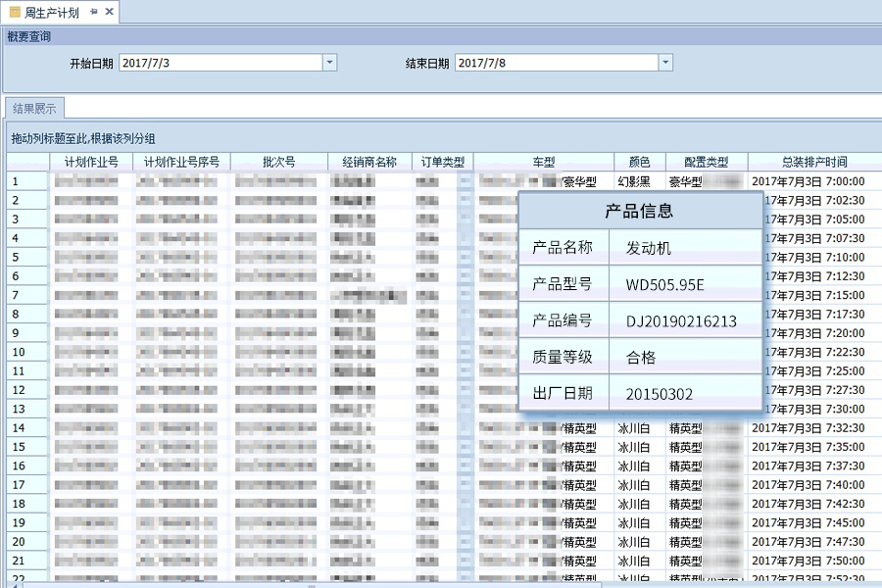Click the 概要查询 panel header
This screenshot has width=882, height=588.
tap(442, 36)
